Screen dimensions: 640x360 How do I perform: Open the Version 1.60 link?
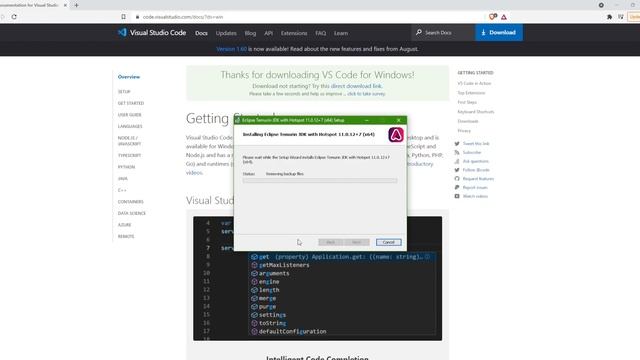(x=231, y=49)
